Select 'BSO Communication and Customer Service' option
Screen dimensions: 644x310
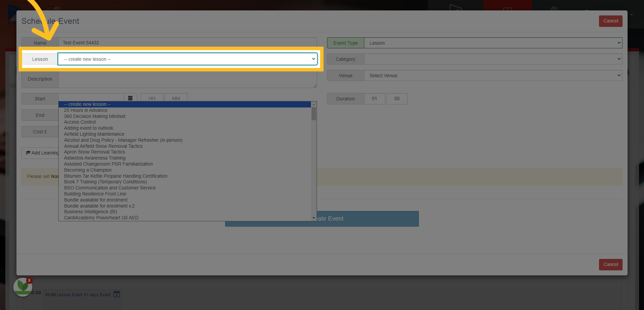point(185,188)
